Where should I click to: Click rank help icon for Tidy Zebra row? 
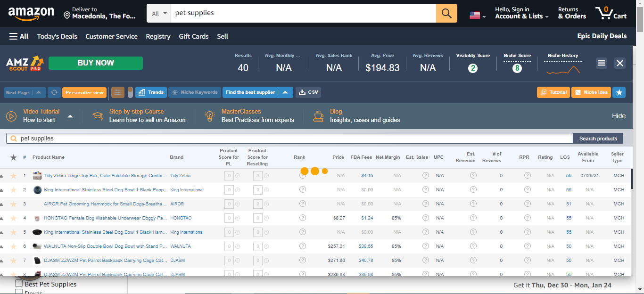(303, 176)
